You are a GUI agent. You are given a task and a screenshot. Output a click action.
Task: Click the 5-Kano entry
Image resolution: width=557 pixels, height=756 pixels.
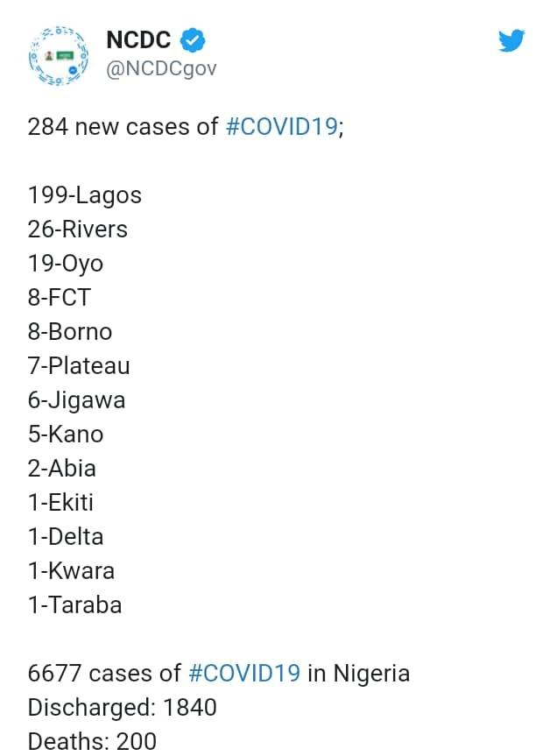[66, 434]
